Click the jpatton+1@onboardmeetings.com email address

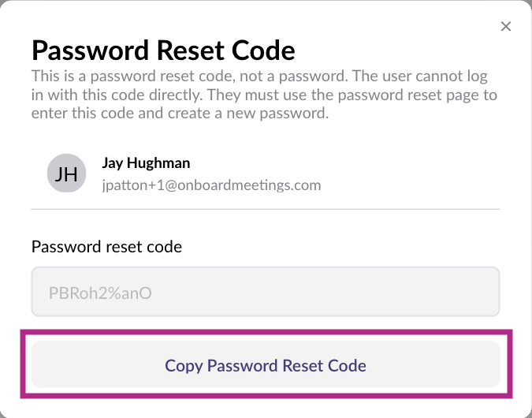(x=211, y=185)
